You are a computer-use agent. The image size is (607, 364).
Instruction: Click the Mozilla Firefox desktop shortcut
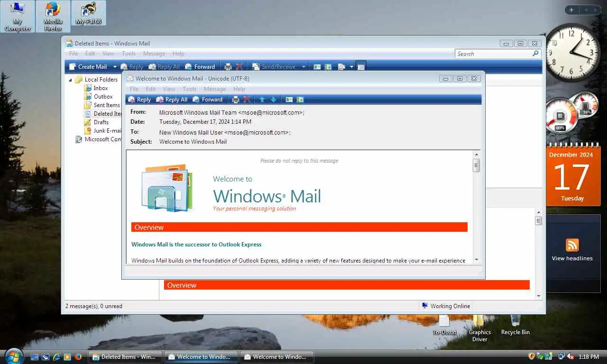point(53,17)
